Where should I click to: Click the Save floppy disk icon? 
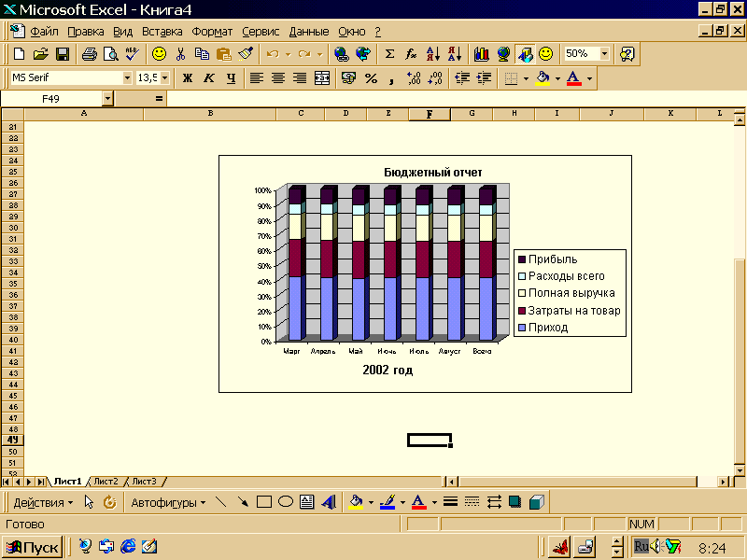tap(63, 54)
